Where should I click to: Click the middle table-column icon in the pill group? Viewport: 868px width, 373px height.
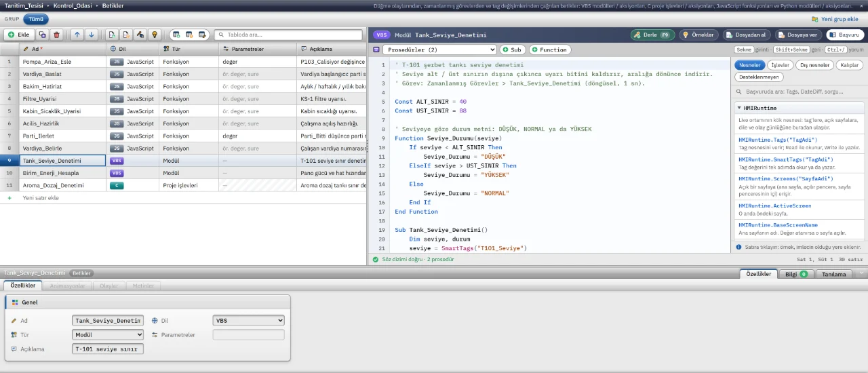click(x=189, y=35)
